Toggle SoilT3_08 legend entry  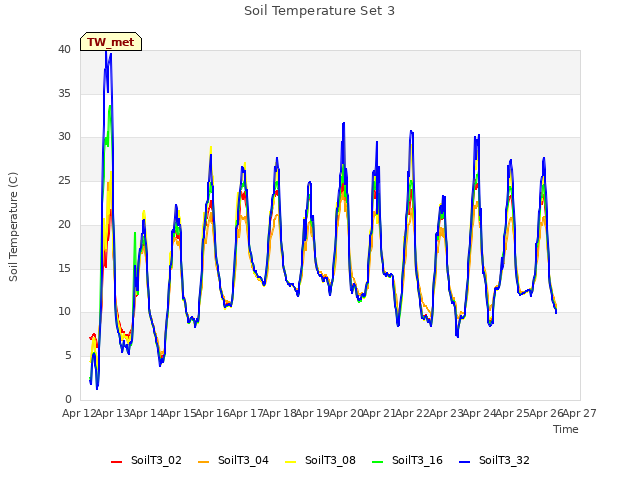pyautogui.click(x=320, y=460)
